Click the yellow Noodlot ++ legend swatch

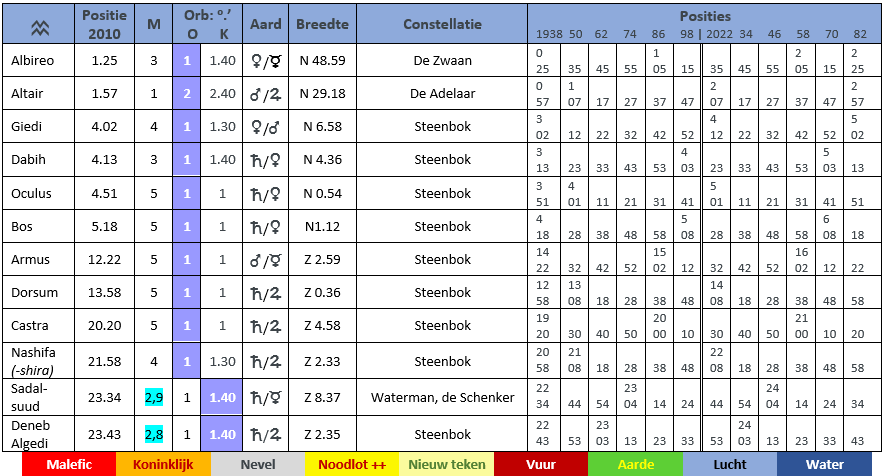(352, 464)
